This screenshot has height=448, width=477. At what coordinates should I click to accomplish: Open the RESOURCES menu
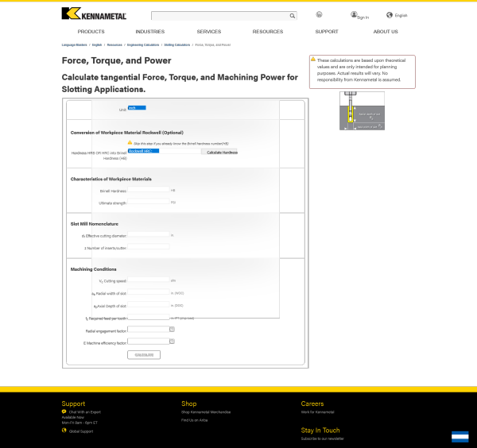268,32
